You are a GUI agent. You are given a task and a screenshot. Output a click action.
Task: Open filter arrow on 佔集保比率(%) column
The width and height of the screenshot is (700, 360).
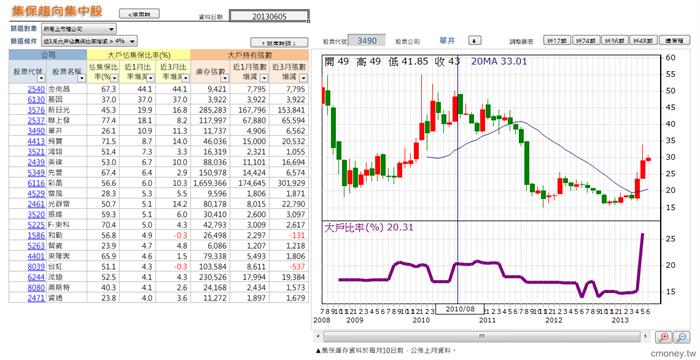point(114,78)
